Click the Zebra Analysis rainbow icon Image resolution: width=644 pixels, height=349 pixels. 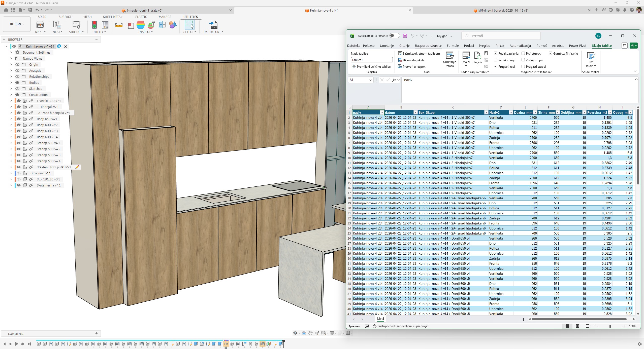[x=140, y=25]
